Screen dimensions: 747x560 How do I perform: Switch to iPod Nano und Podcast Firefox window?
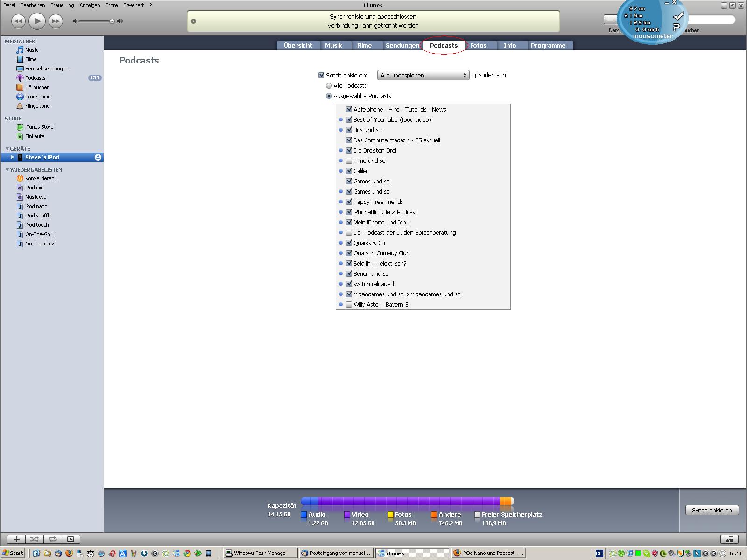[489, 553]
